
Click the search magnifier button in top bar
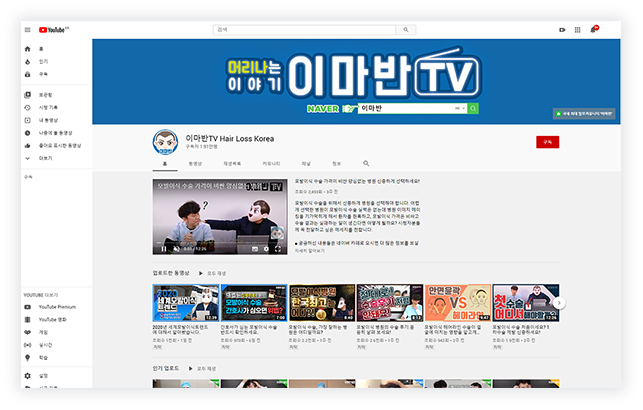(406, 30)
